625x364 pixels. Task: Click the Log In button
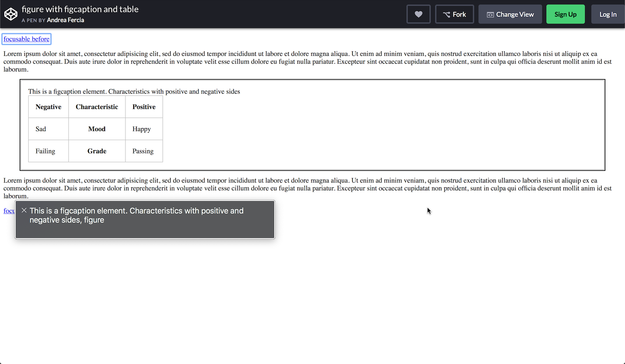[608, 14]
